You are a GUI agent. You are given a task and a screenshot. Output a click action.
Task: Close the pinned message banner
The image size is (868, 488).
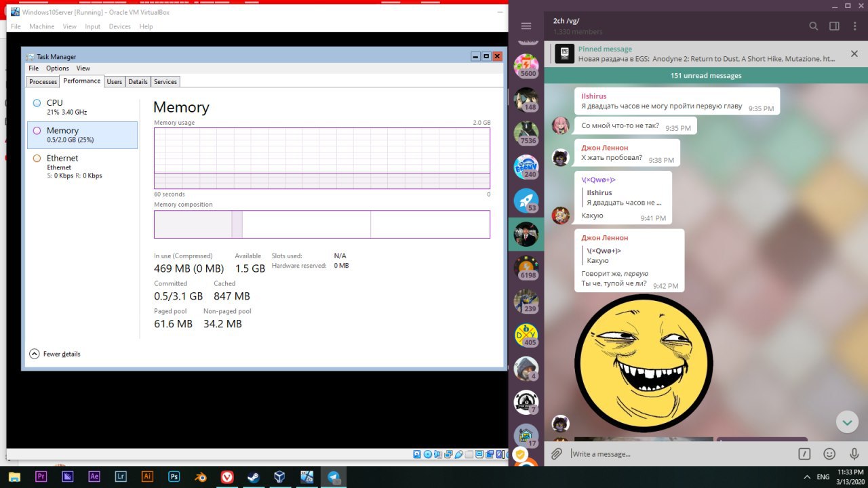click(854, 54)
